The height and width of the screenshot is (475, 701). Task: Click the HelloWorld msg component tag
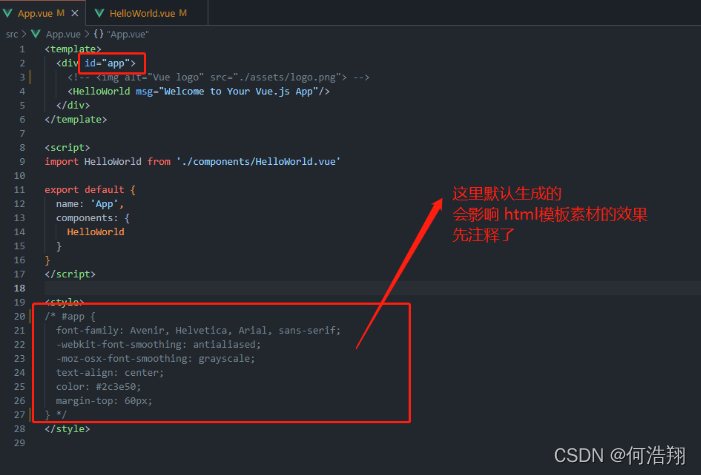pyautogui.click(x=198, y=91)
